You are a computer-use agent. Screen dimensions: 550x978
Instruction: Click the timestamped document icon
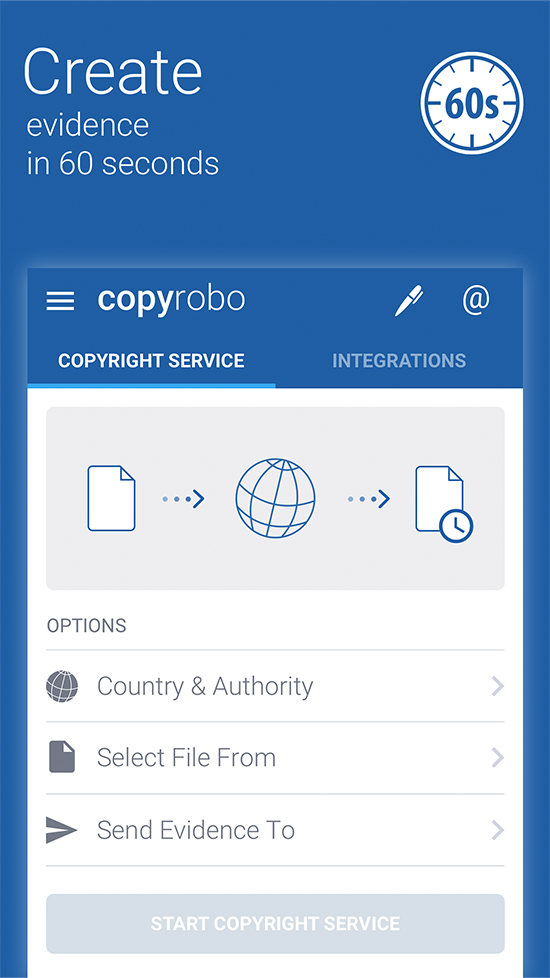[x=445, y=504]
